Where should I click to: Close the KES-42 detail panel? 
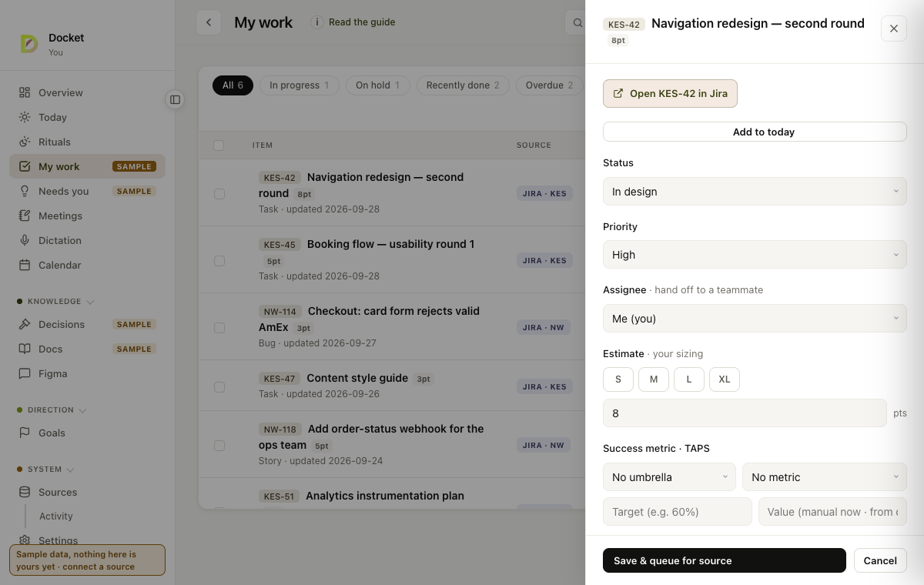(894, 28)
